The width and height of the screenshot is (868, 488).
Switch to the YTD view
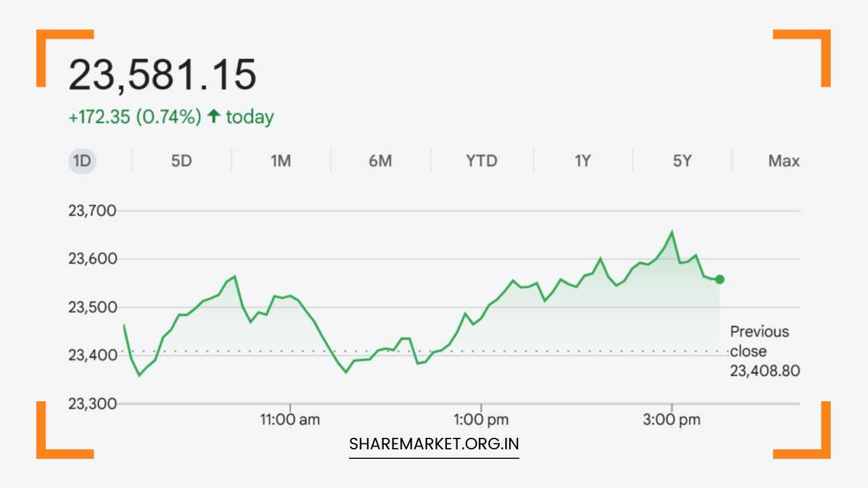click(x=481, y=161)
